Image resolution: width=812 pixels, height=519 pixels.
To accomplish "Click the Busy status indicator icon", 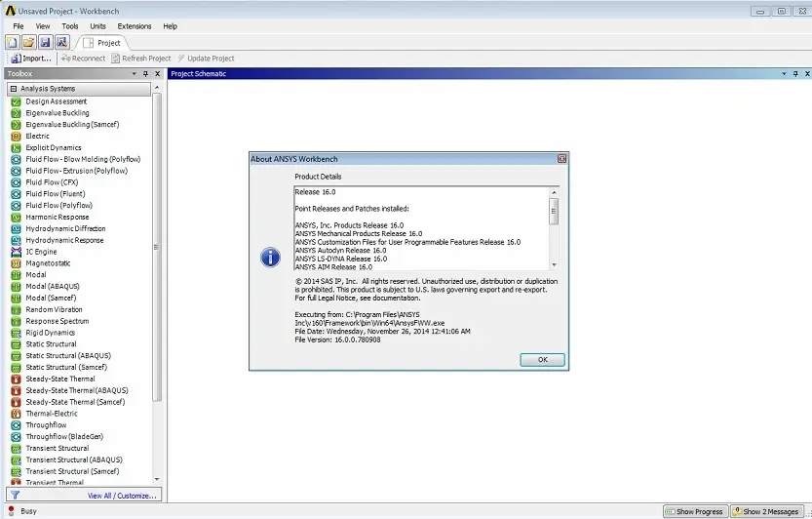I will pyautogui.click(x=12, y=511).
